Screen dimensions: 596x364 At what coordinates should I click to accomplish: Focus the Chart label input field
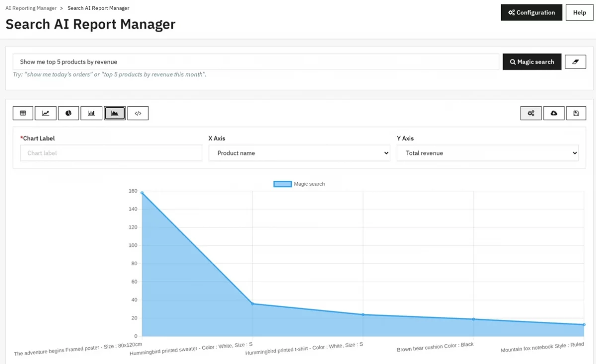click(x=111, y=153)
